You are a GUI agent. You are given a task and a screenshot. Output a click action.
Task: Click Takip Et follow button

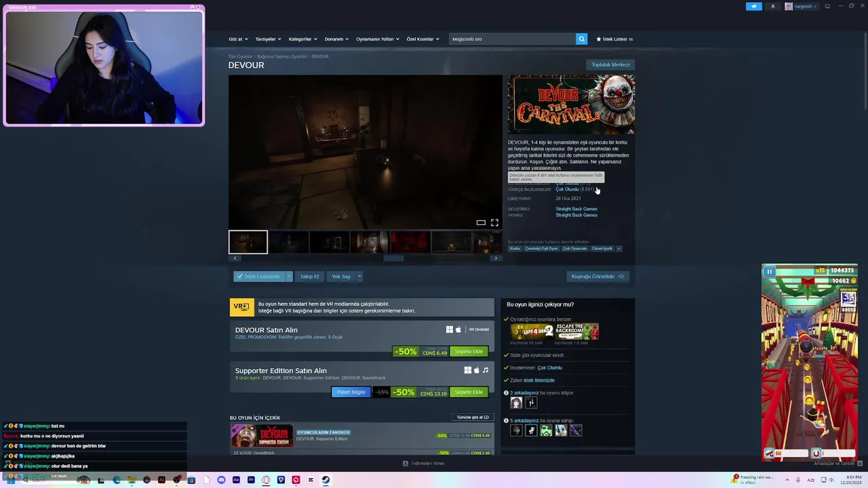click(x=309, y=277)
